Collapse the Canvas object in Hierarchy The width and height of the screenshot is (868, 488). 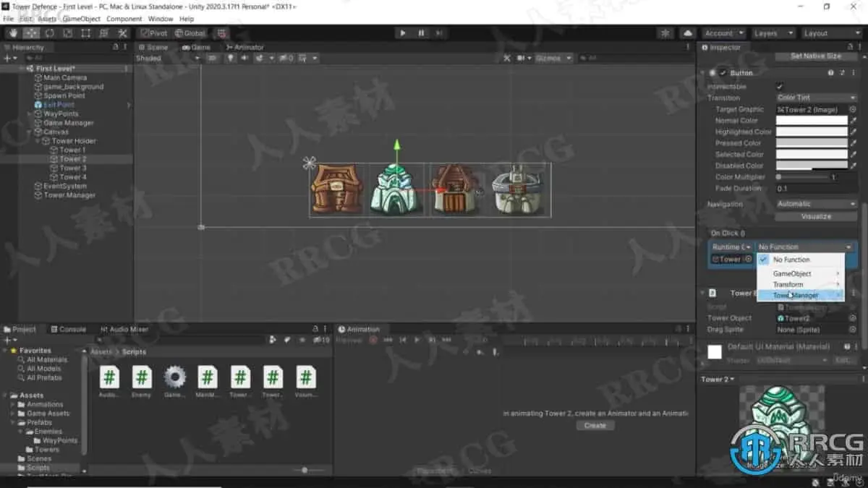(29, 132)
